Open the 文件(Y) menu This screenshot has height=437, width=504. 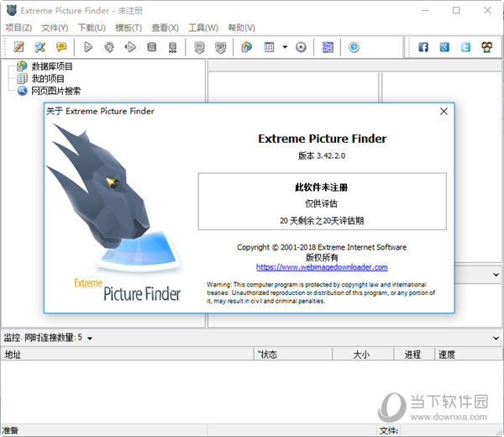(x=55, y=28)
